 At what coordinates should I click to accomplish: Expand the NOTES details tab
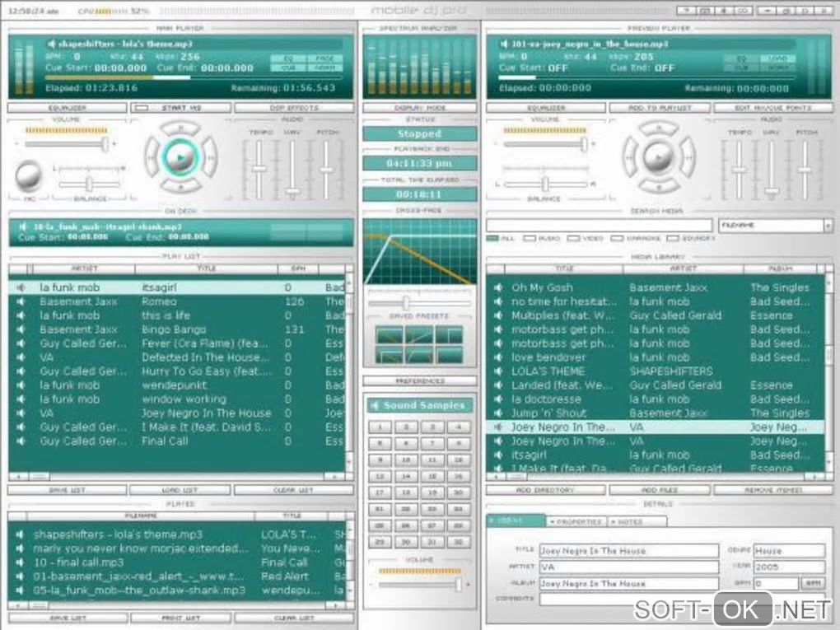637,521
